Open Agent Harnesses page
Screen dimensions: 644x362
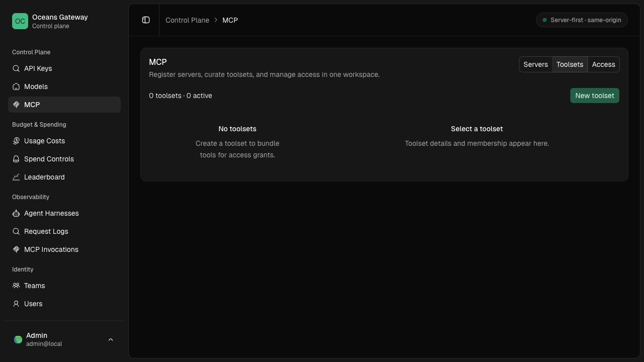[64, 213]
